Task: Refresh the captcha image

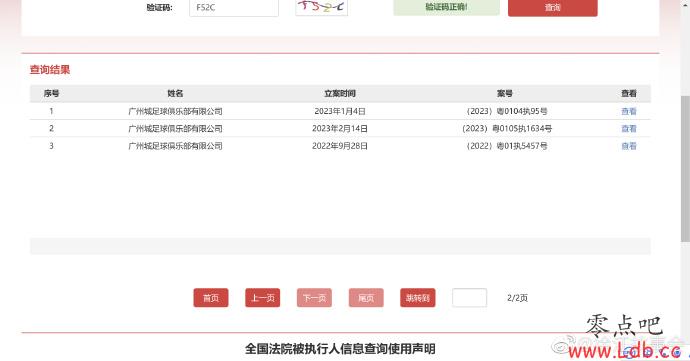Action: pyautogui.click(x=322, y=7)
